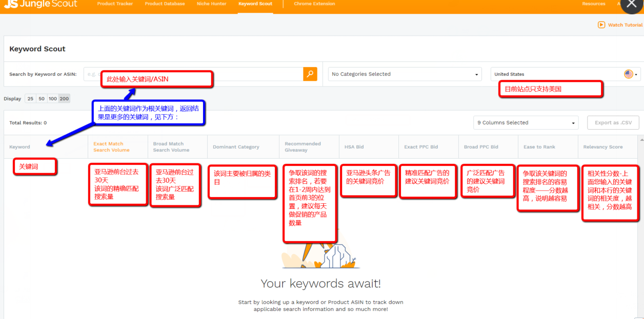The width and height of the screenshot is (644, 319).
Task: Sort by the Keyword column header
Action: tap(19, 147)
